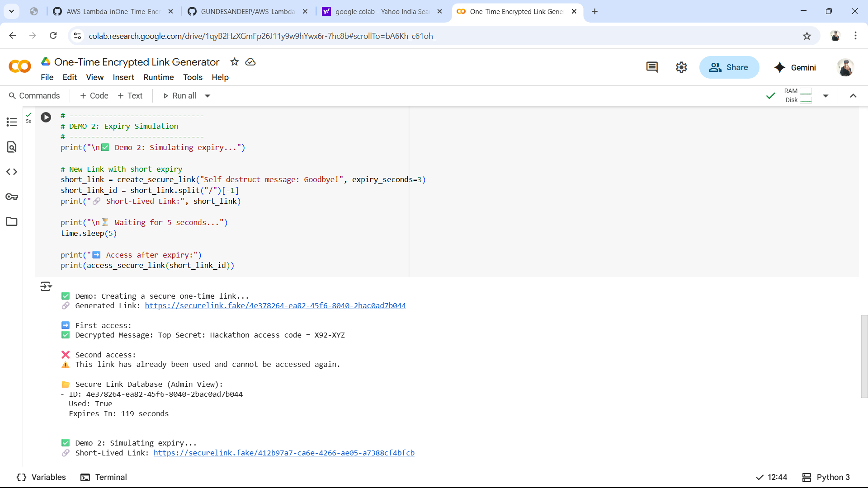Toggle the cell output options icon
The width and height of the screenshot is (868, 488).
[46, 286]
